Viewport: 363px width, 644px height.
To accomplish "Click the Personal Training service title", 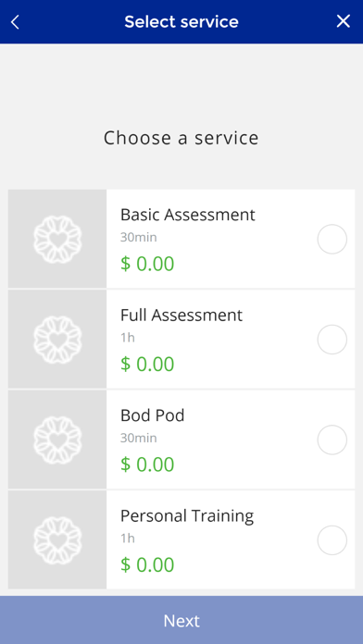I will pyautogui.click(x=187, y=516).
